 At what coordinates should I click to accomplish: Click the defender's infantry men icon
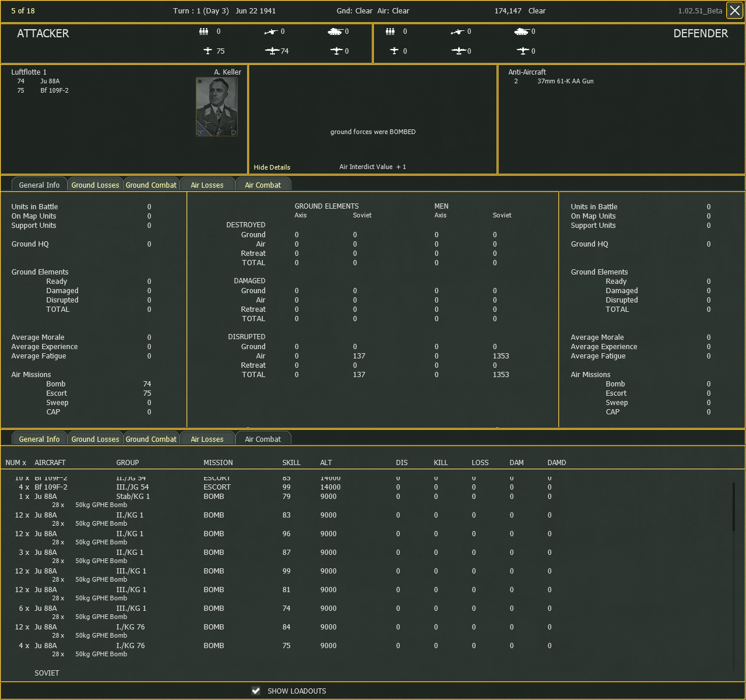click(390, 31)
